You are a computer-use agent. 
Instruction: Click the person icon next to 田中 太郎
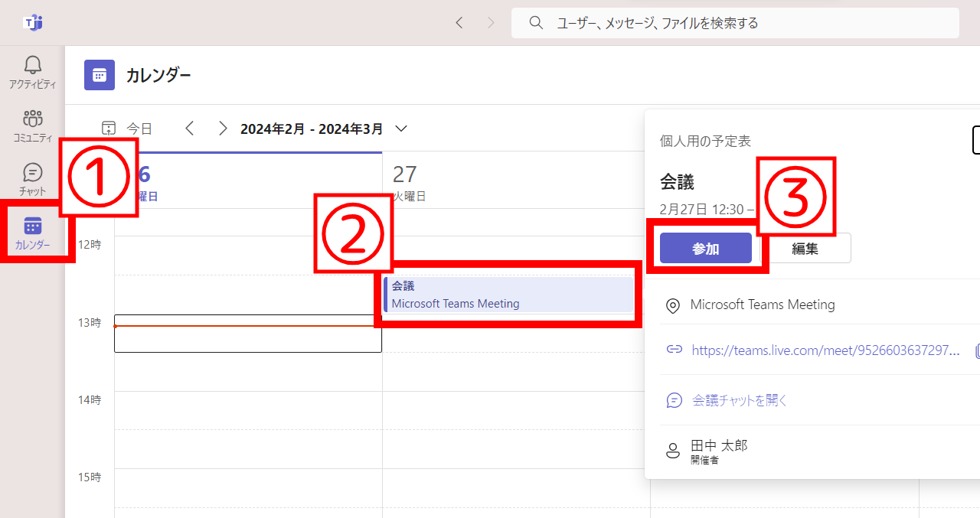coord(672,450)
